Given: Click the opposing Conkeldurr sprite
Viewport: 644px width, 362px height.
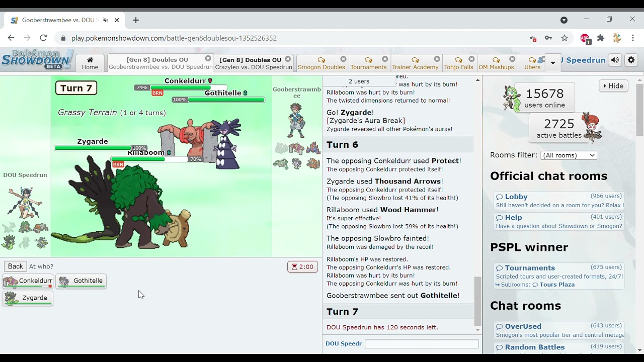Looking at the screenshot, I should tap(189, 141).
